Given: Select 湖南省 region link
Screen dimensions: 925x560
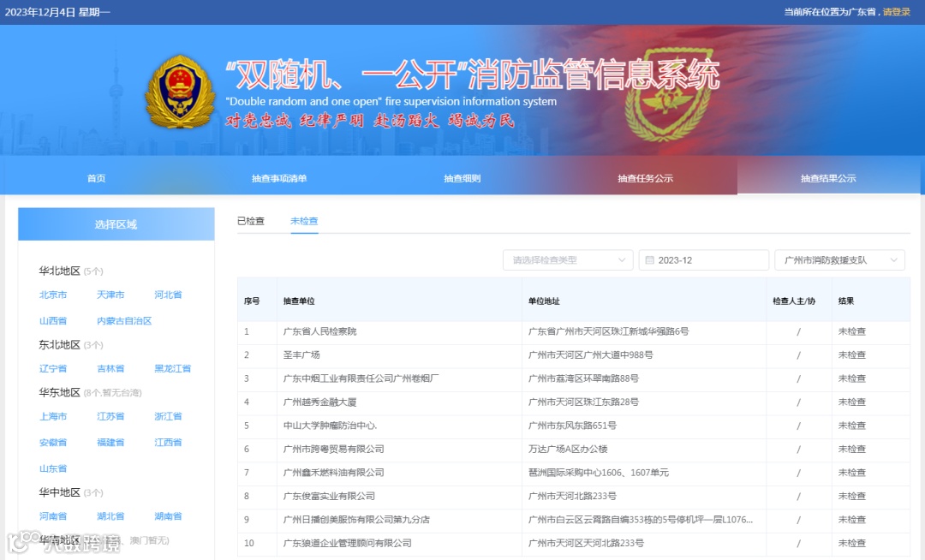Looking at the screenshot, I should click(x=168, y=516).
